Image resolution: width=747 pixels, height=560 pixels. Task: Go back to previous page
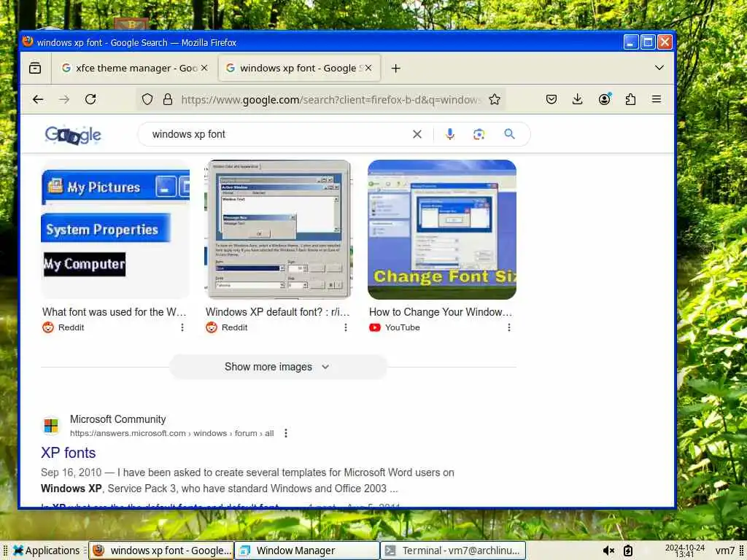(38, 99)
